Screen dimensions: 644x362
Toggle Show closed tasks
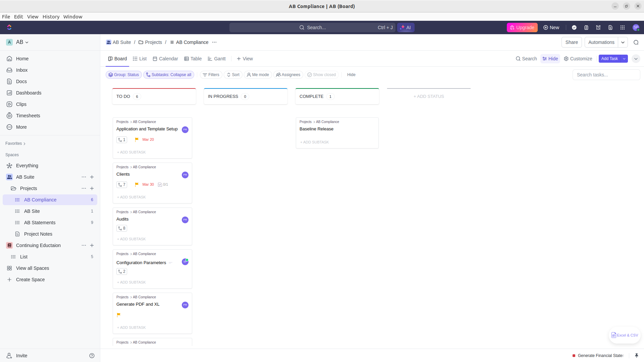(321, 75)
